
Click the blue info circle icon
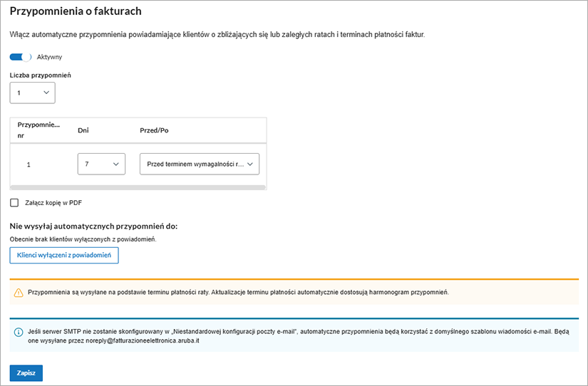click(19, 332)
